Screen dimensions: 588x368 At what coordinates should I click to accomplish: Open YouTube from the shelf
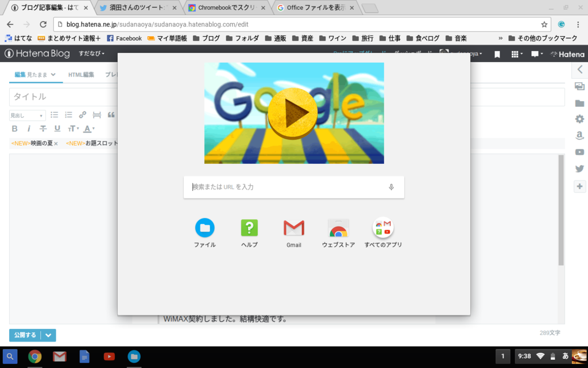pos(109,356)
